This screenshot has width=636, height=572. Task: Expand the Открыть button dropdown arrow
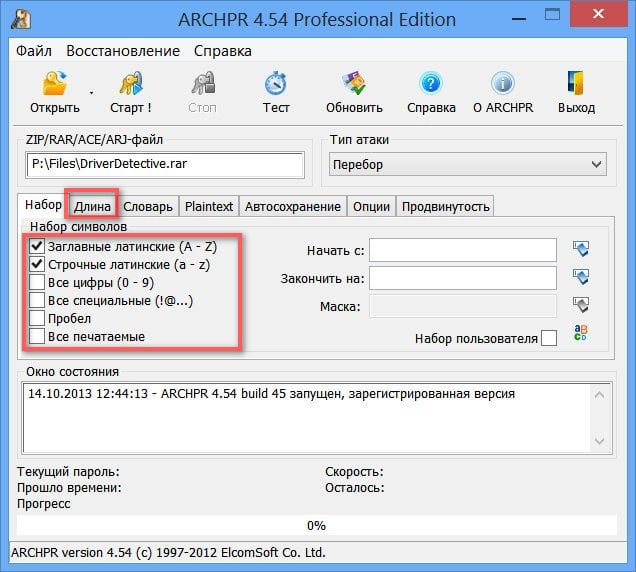click(x=91, y=93)
